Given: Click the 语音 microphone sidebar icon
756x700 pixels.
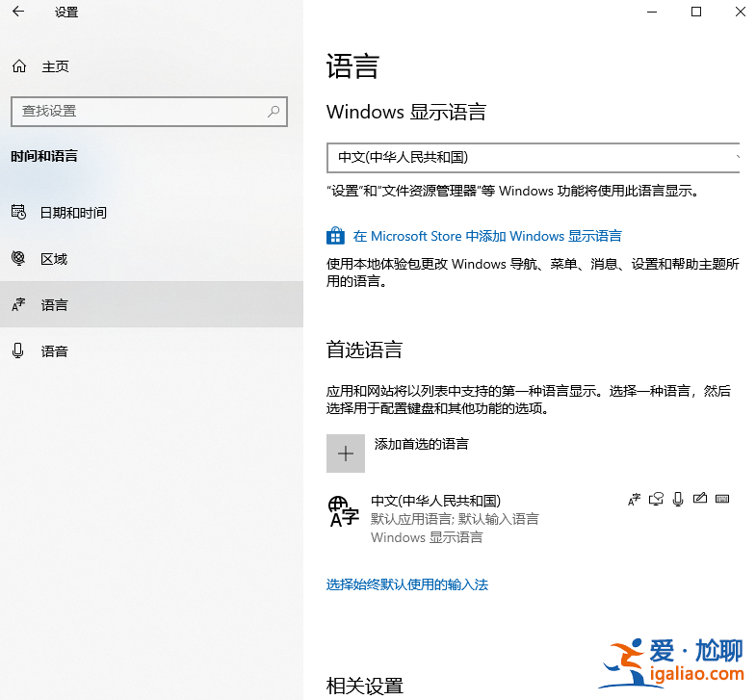Looking at the screenshot, I should [x=18, y=350].
